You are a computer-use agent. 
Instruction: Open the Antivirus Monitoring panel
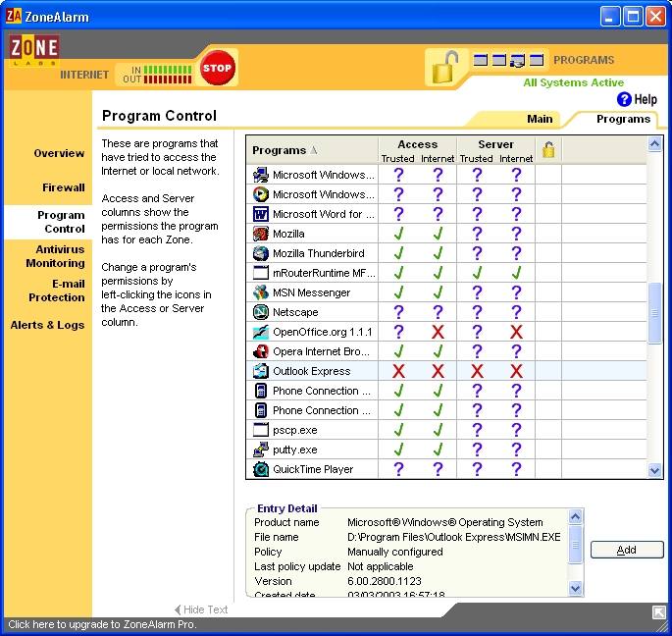(55, 256)
